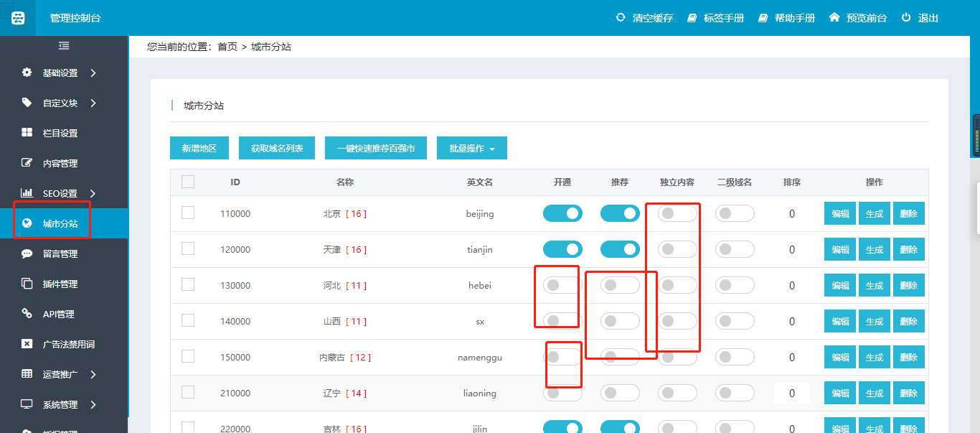Click the sidebar collapse menu icon
The image size is (980, 433).
tap(64, 46)
